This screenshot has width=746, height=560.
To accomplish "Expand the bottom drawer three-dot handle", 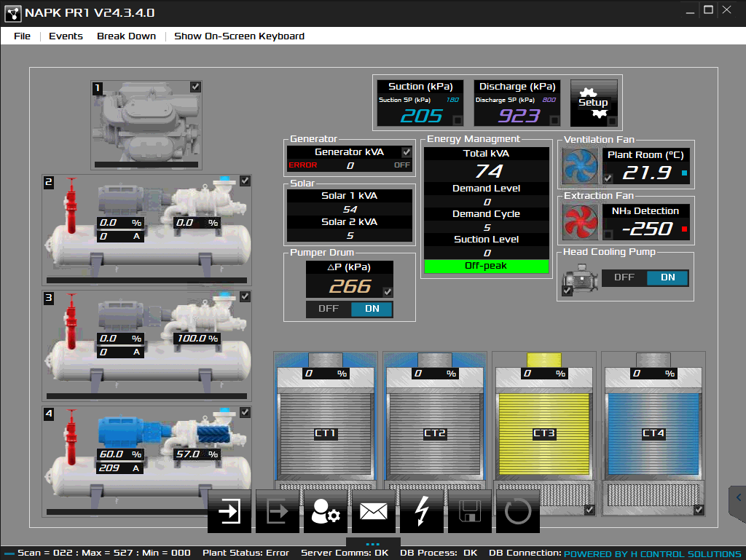I will [x=373, y=544].
